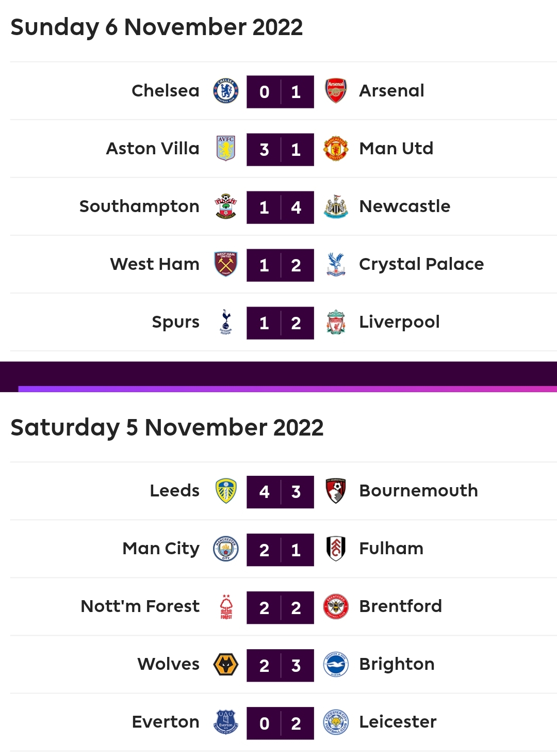The height and width of the screenshot is (756, 557).
Task: Click the Man Utd club crest
Action: click(336, 149)
